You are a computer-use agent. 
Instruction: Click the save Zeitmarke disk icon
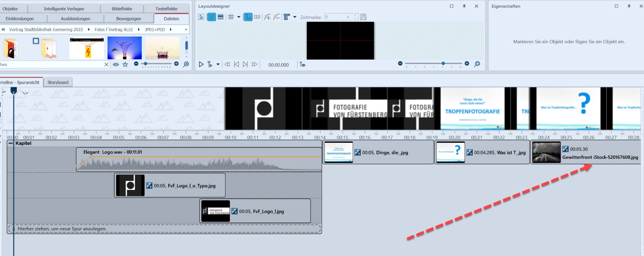click(363, 17)
